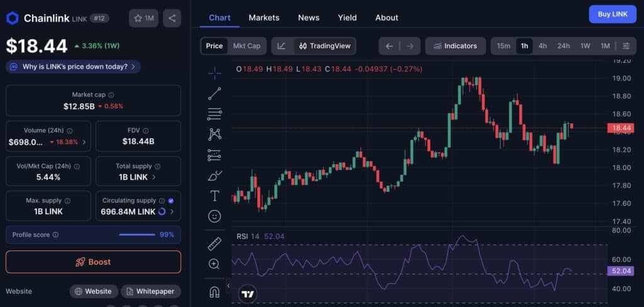644x307 pixels.
Task: Open the About tab
Action: pyautogui.click(x=387, y=18)
